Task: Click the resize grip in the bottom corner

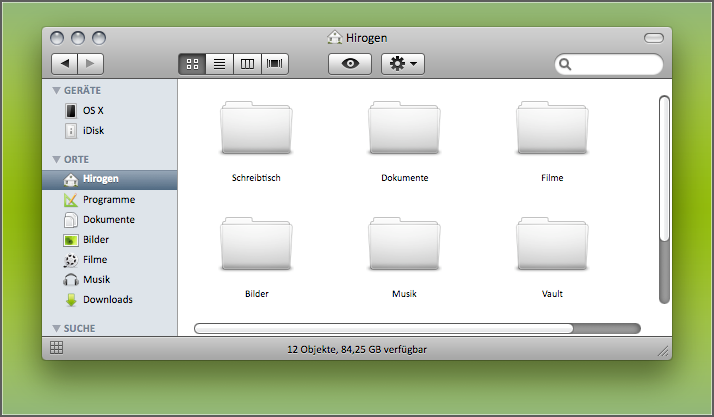Action: (x=663, y=351)
